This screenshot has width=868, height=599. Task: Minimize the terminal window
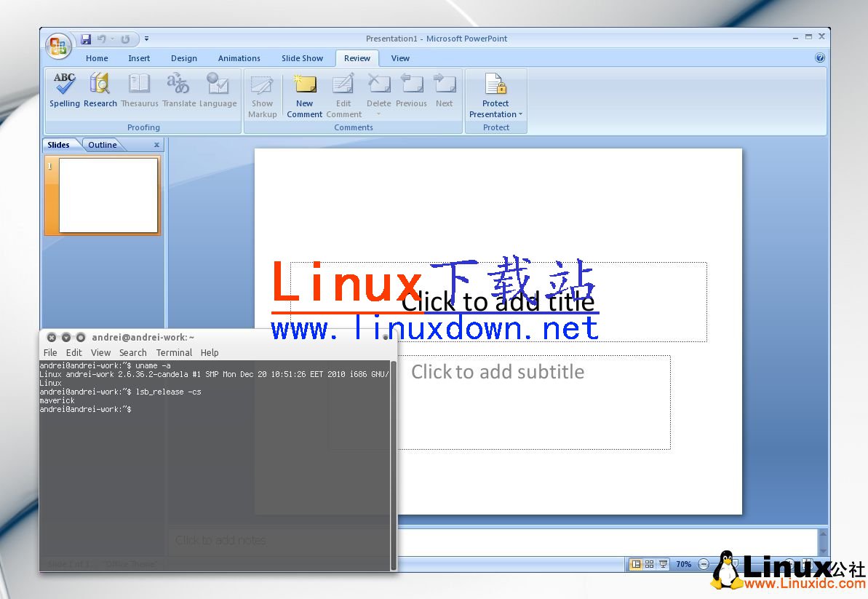[x=66, y=337]
